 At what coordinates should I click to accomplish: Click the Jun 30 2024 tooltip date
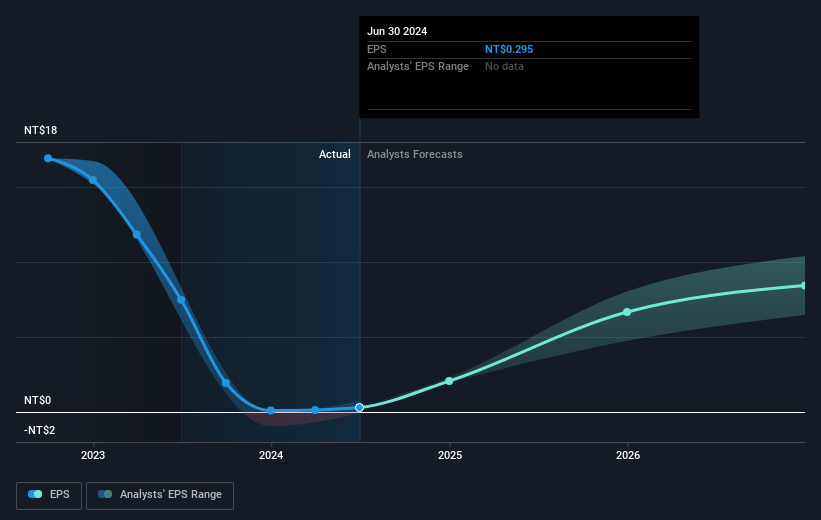(397, 31)
